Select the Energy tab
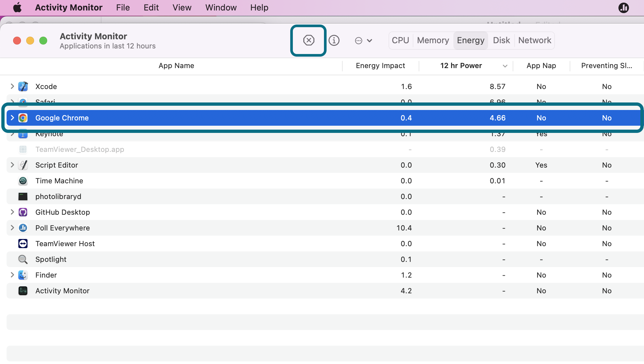Screen dimensions: 644x364 (x=470, y=40)
